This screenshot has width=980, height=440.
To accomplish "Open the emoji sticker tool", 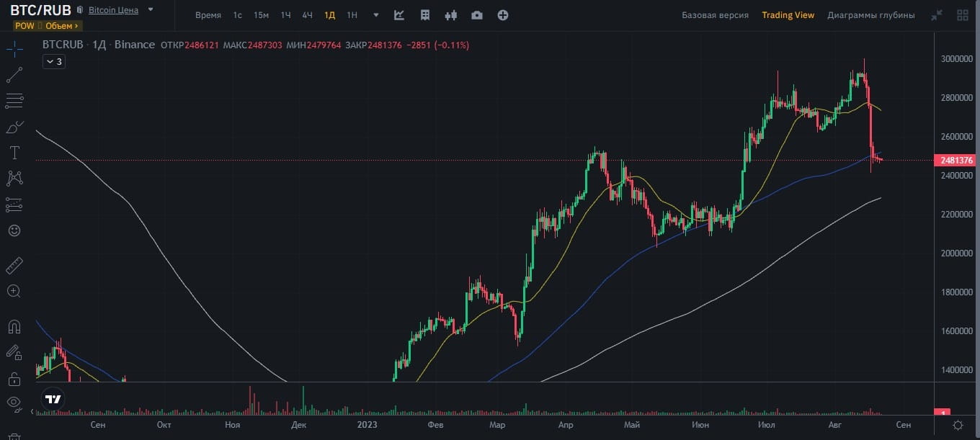I will (x=14, y=230).
